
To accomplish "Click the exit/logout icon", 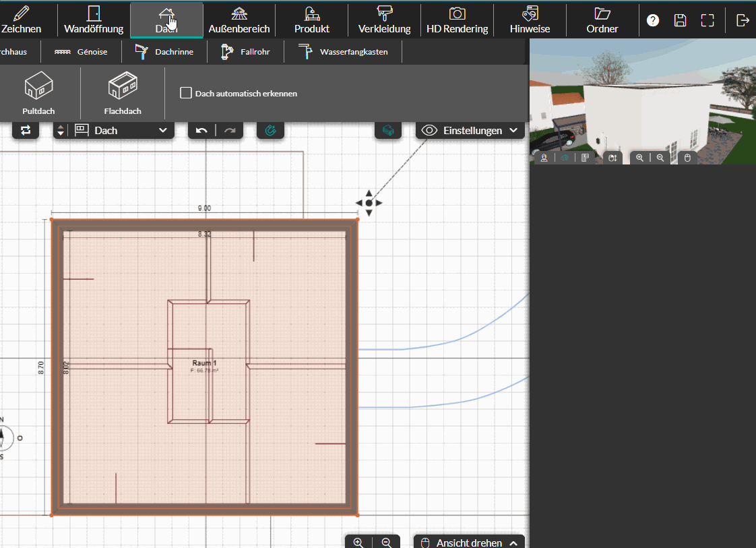I will pos(743,20).
